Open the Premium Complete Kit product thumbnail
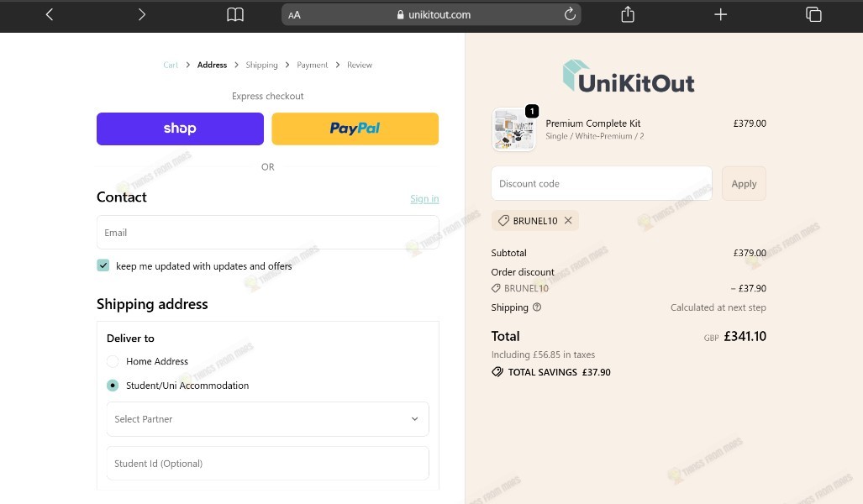This screenshot has width=863, height=504. (x=513, y=129)
